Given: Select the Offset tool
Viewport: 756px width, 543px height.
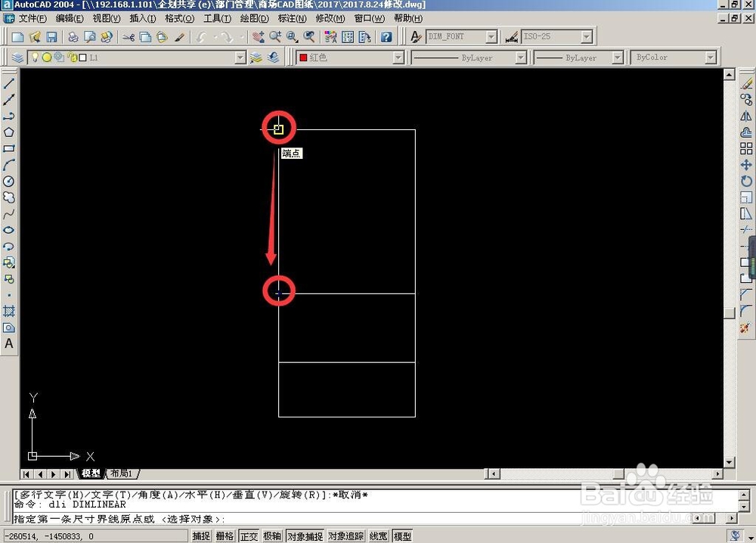Looking at the screenshot, I should 746,132.
